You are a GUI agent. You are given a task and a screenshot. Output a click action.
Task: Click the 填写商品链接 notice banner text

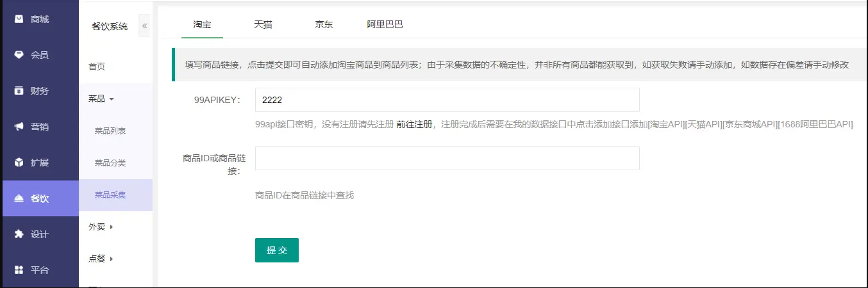[517, 65]
